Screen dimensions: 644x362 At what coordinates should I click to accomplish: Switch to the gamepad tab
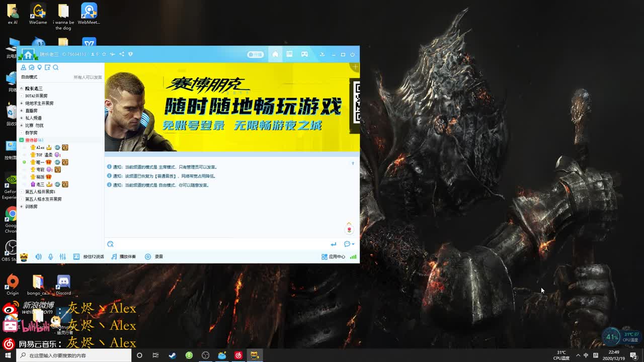(304, 54)
